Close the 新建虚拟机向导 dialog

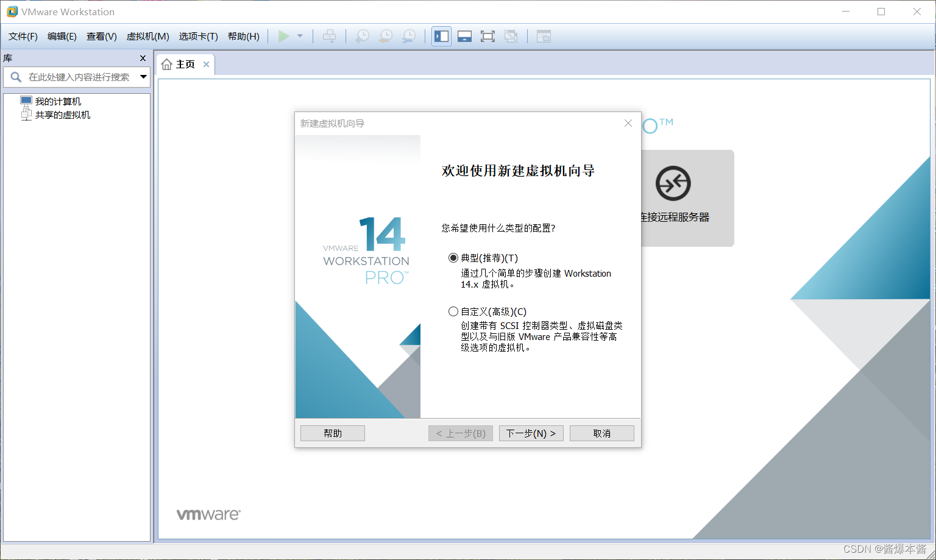pyautogui.click(x=628, y=123)
